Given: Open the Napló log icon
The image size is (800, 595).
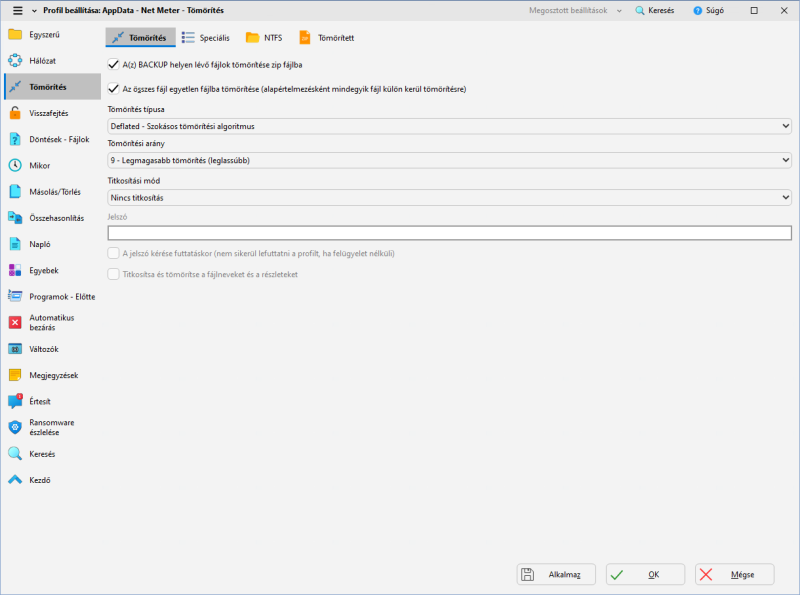Looking at the screenshot, I should [x=15, y=244].
